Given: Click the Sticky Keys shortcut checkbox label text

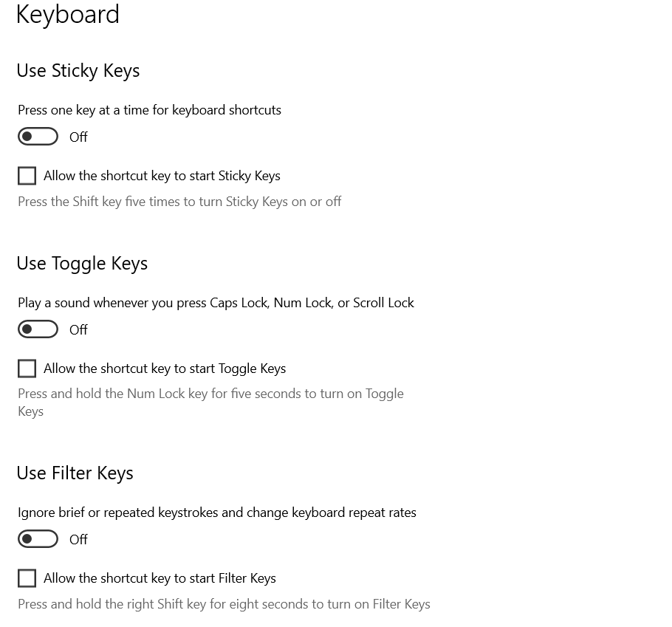Looking at the screenshot, I should (x=160, y=175).
